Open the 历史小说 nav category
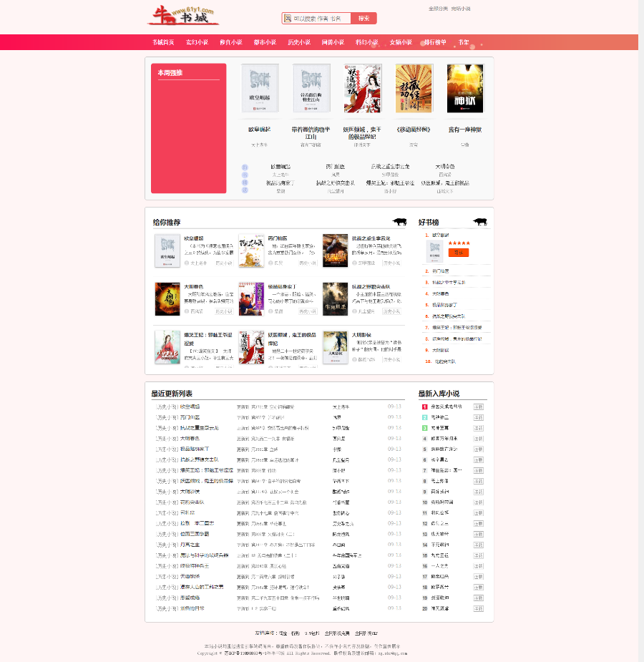Image resolution: width=644 pixels, height=662 pixels. click(299, 42)
